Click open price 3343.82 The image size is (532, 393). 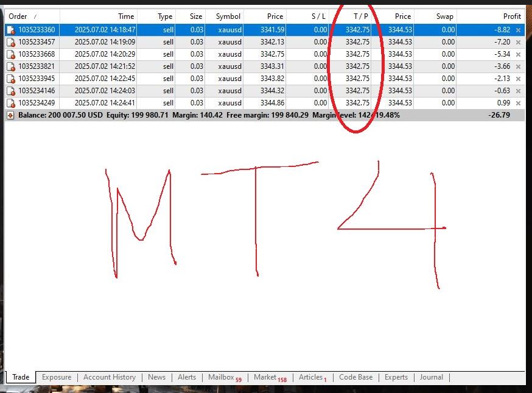(x=273, y=79)
